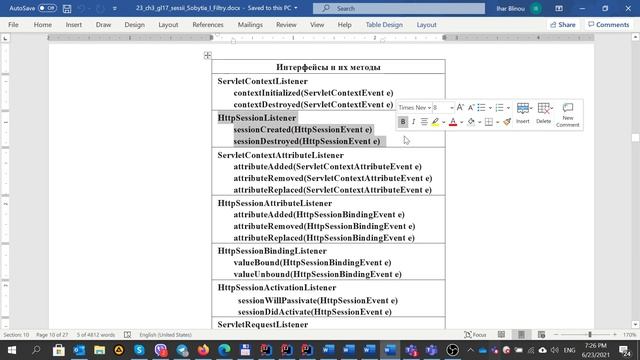This screenshot has width=640, height=360.
Task: Open the Times New font name dropdown
Action: point(429,108)
